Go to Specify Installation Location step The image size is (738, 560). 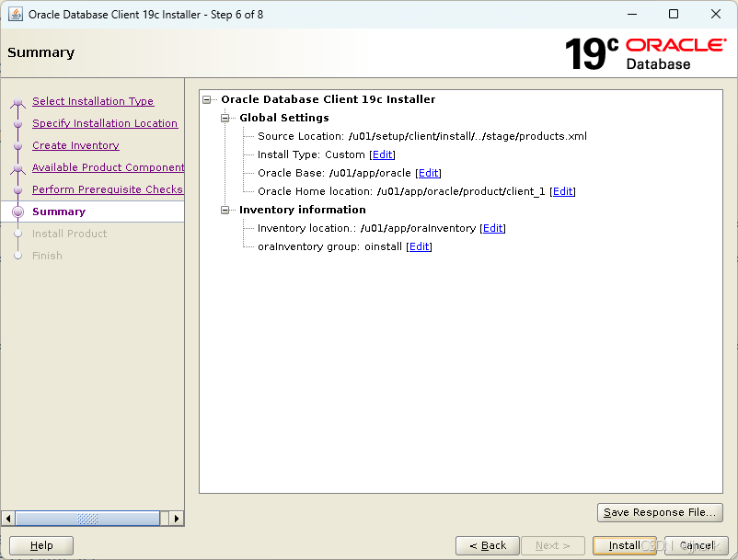tap(105, 123)
